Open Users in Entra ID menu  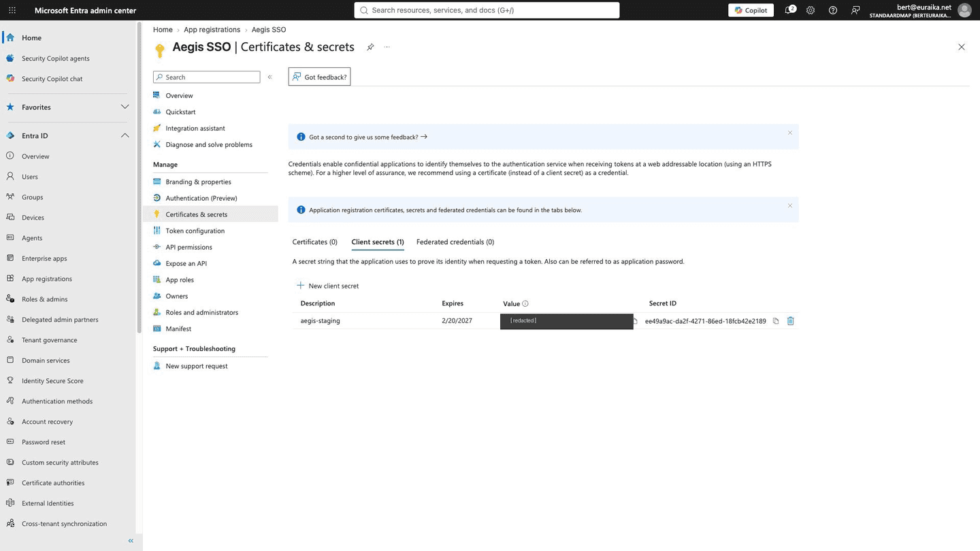[29, 176]
